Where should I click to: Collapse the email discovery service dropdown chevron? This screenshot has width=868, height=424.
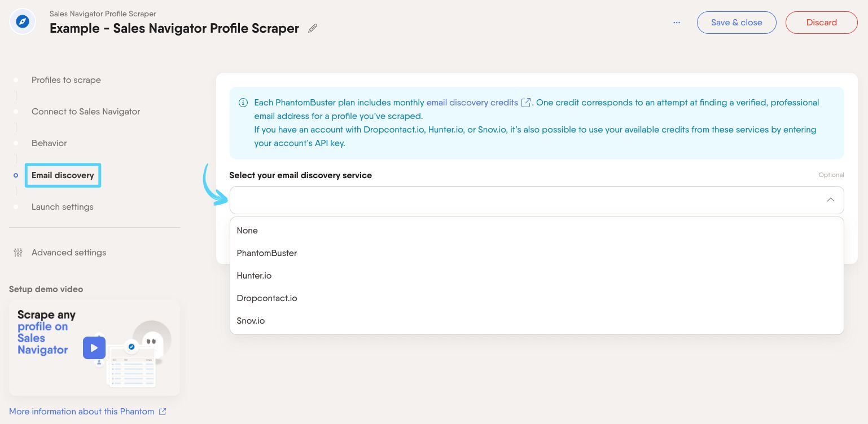click(830, 200)
